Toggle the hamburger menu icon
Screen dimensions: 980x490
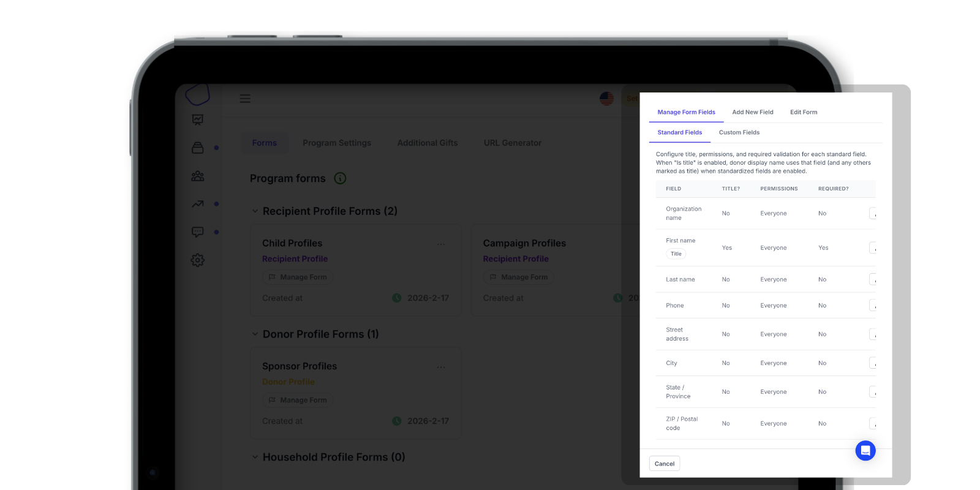coord(245,99)
